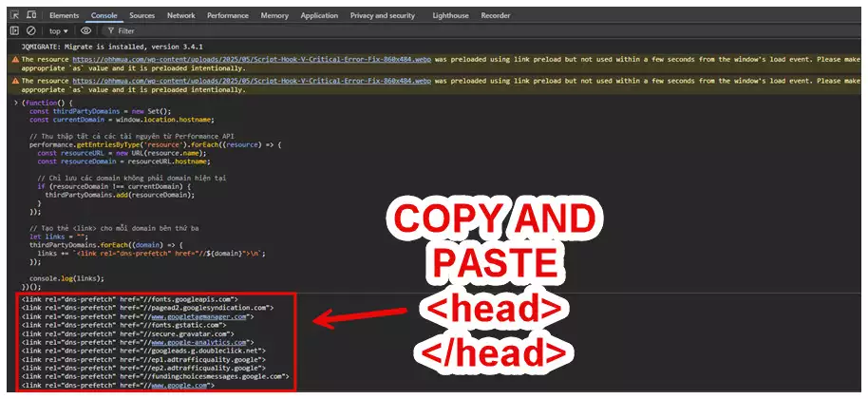Select the Console tab

(x=104, y=15)
